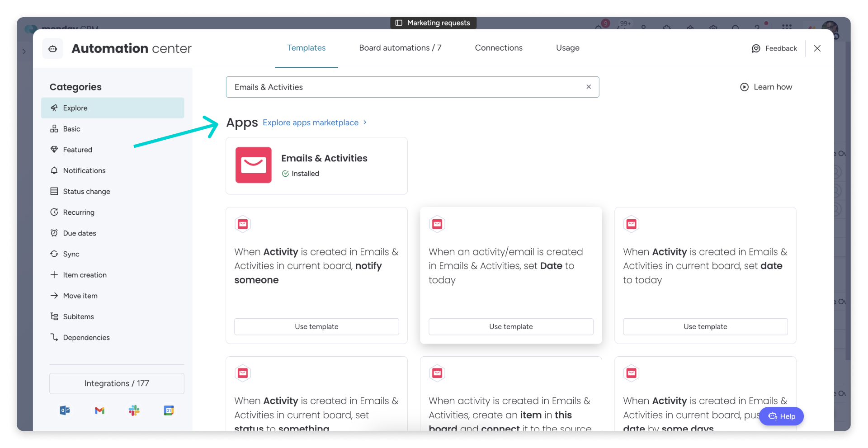
Task: Use template for set date to today in current board
Action: [705, 326]
